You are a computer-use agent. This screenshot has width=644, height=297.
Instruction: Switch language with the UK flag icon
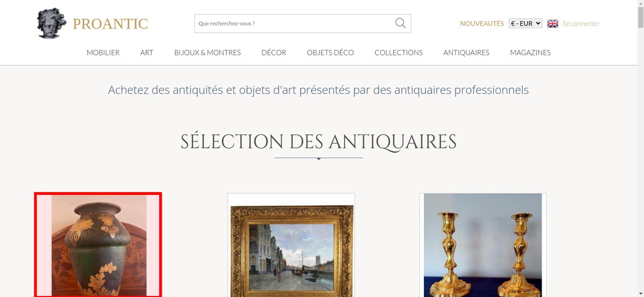pyautogui.click(x=553, y=23)
